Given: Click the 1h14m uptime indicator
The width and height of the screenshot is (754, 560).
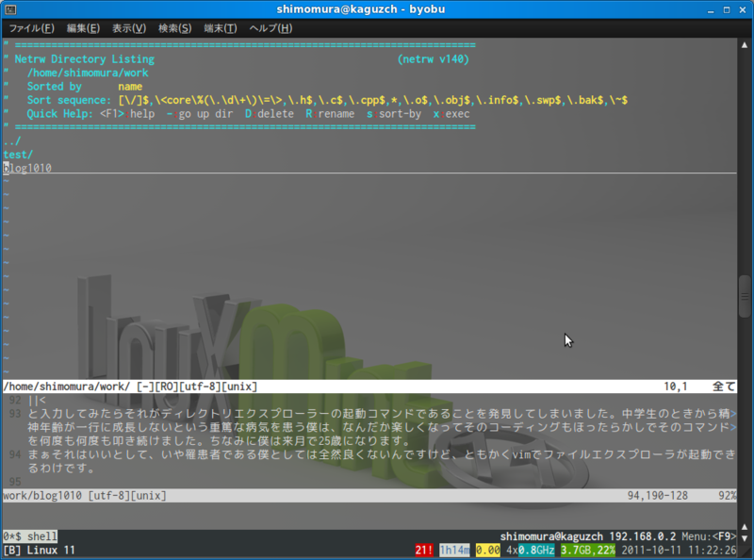Looking at the screenshot, I should click(454, 550).
